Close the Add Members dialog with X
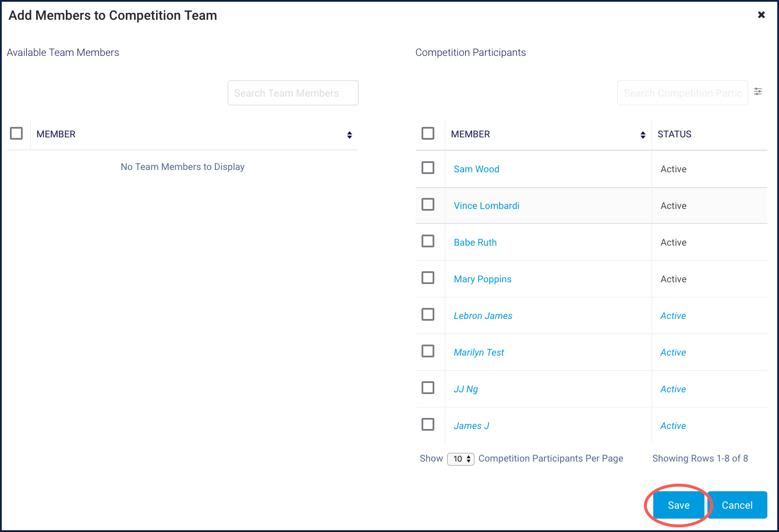Image resolution: width=779 pixels, height=532 pixels. [761, 15]
